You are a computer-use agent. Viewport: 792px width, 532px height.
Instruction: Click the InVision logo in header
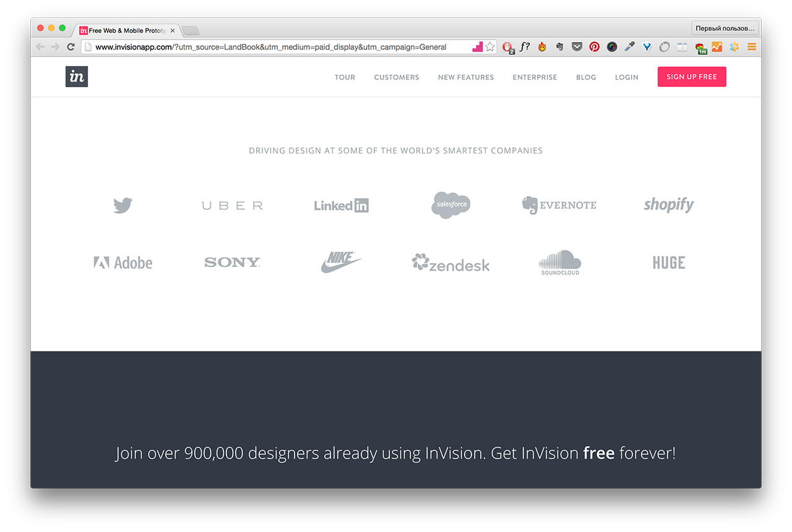pos(77,77)
